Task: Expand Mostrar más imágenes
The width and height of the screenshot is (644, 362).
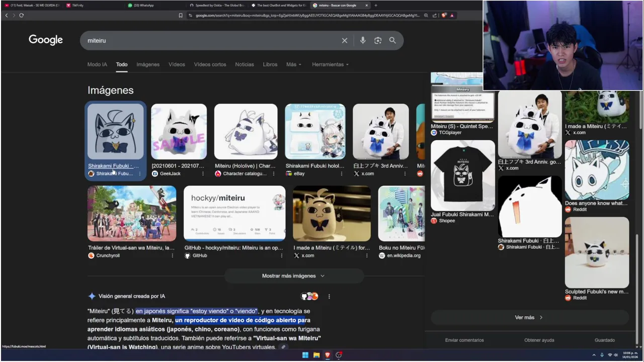Action: pyautogui.click(x=294, y=276)
